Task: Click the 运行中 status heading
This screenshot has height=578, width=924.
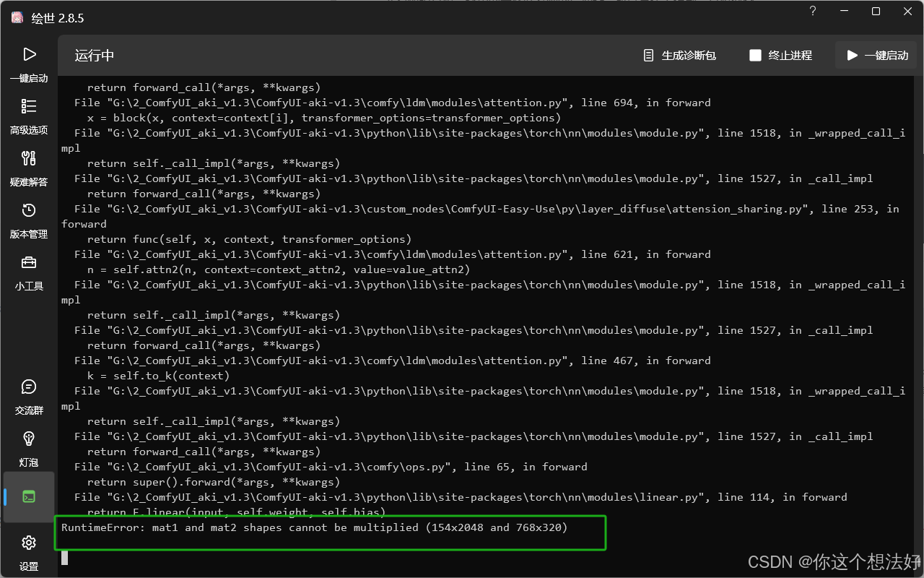Action: pyautogui.click(x=95, y=56)
